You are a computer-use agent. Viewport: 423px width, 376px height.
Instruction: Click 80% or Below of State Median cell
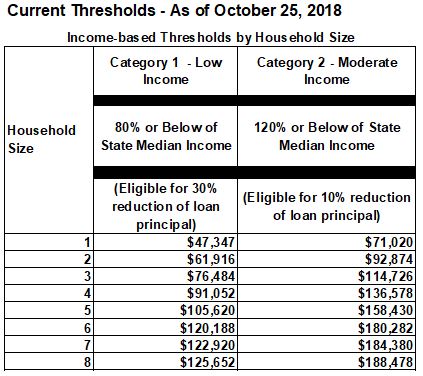tap(166, 136)
